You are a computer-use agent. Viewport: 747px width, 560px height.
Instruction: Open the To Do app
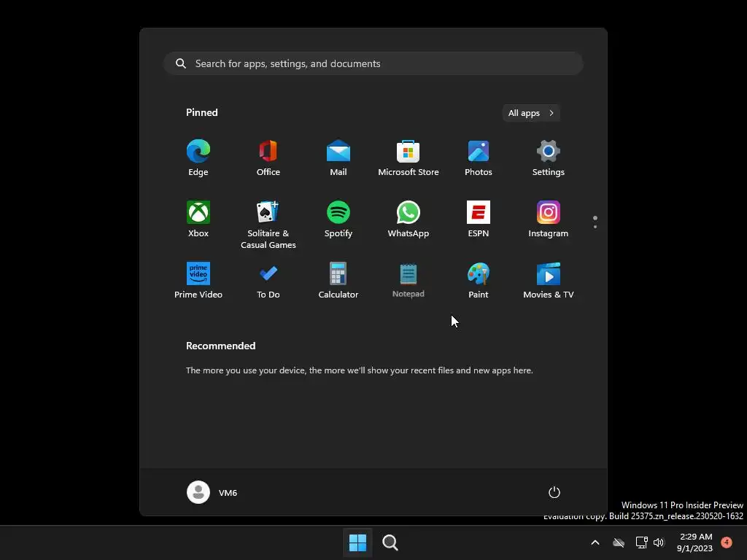(268, 281)
